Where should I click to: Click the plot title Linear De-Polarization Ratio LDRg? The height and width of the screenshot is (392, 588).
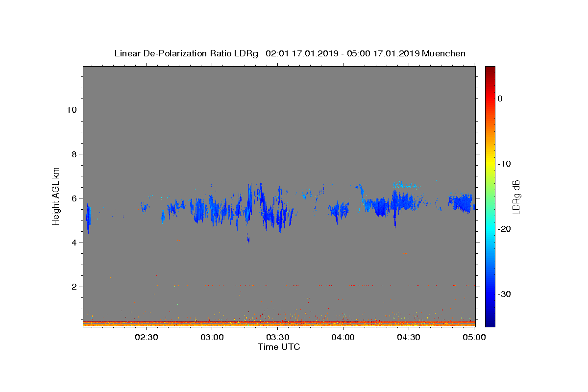(x=186, y=53)
